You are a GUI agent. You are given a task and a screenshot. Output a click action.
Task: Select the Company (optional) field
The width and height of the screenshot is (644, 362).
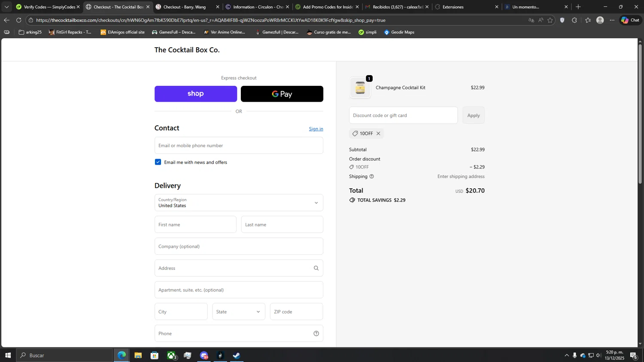coord(239,246)
